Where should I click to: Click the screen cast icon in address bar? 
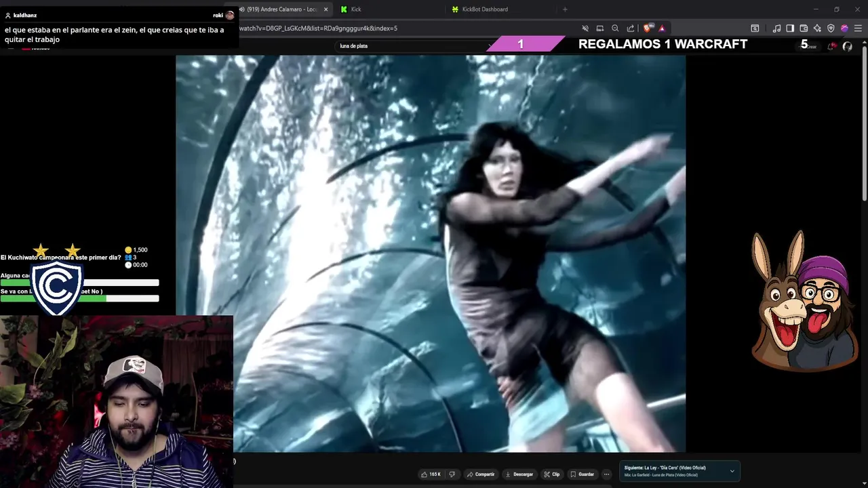tap(600, 28)
